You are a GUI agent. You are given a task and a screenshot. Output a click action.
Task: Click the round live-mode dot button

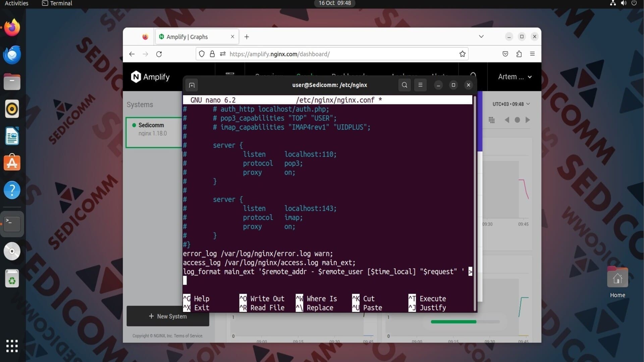point(517,120)
